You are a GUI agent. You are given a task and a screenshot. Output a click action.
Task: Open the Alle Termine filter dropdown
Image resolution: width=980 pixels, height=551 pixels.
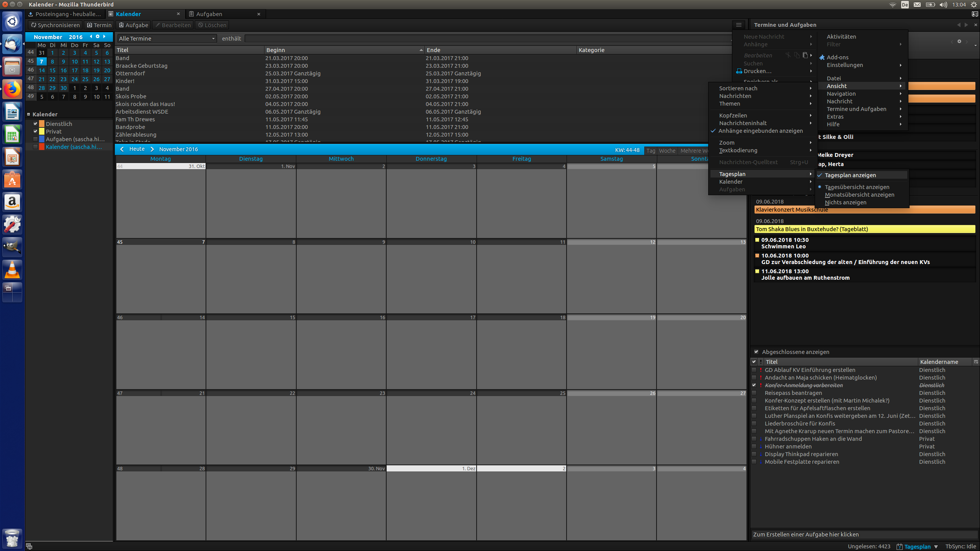coord(167,39)
